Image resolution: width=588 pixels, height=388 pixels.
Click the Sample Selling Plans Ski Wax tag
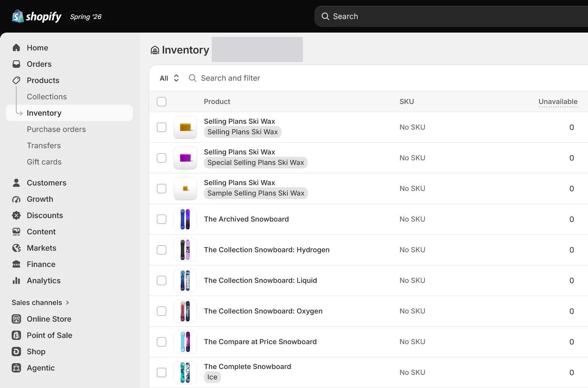[256, 193]
